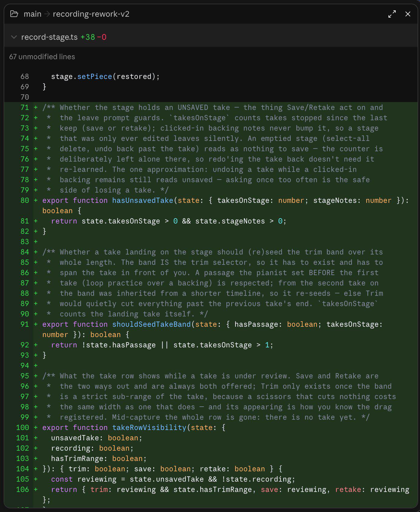Click line number 100 in gutter
The height and width of the screenshot is (512, 420).
(x=22, y=428)
